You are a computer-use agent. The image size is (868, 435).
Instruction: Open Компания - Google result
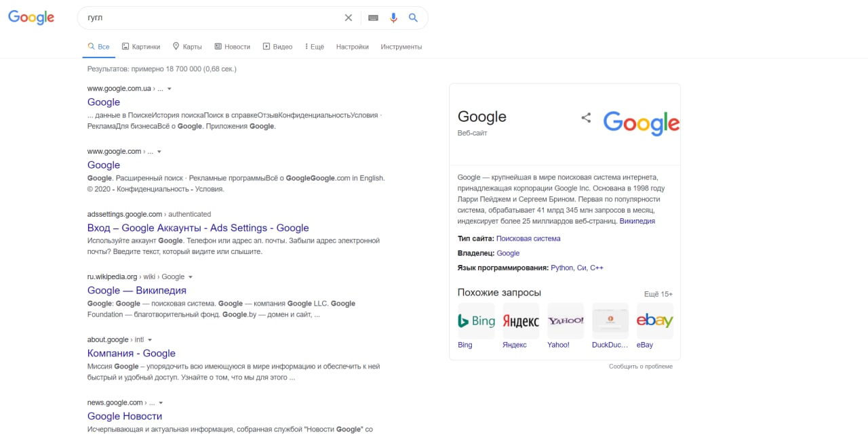(x=132, y=353)
